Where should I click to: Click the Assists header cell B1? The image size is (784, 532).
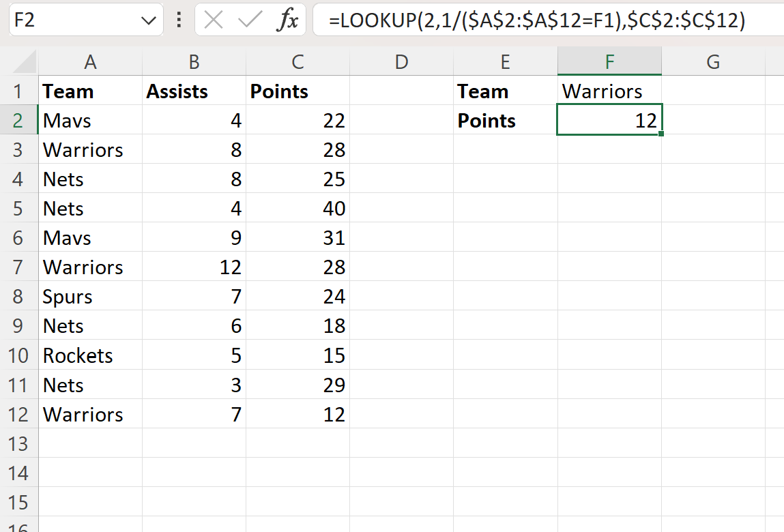coord(194,91)
